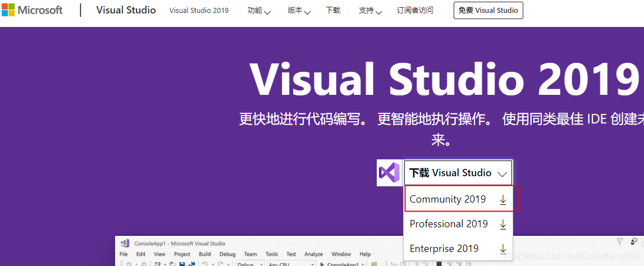Click the Enterprise 2019 download arrow icon
The image size is (644, 266).
point(503,249)
